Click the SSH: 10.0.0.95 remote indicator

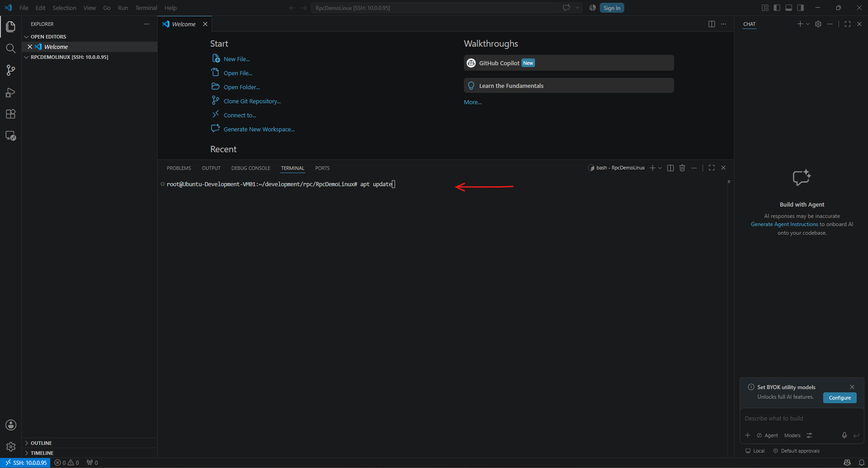tap(26, 463)
